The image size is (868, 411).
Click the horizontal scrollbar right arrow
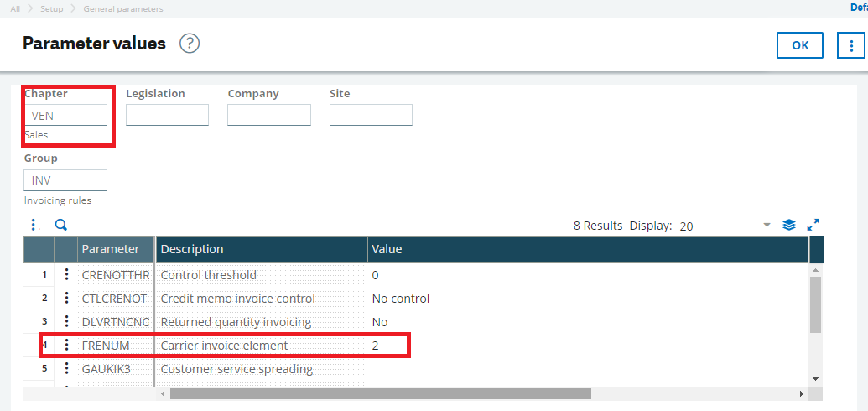click(x=802, y=394)
